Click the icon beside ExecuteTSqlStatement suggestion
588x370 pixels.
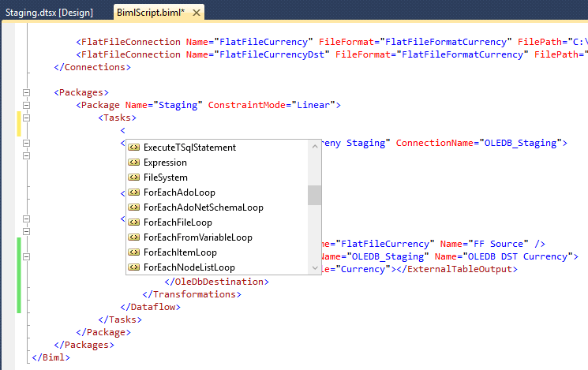coord(134,148)
